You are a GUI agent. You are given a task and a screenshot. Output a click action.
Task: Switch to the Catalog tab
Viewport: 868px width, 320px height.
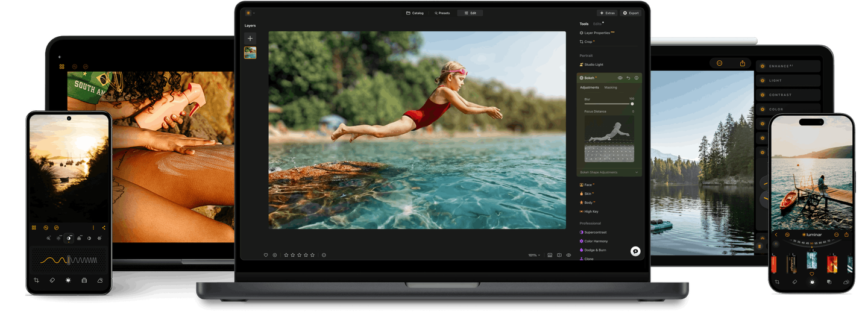tap(415, 13)
